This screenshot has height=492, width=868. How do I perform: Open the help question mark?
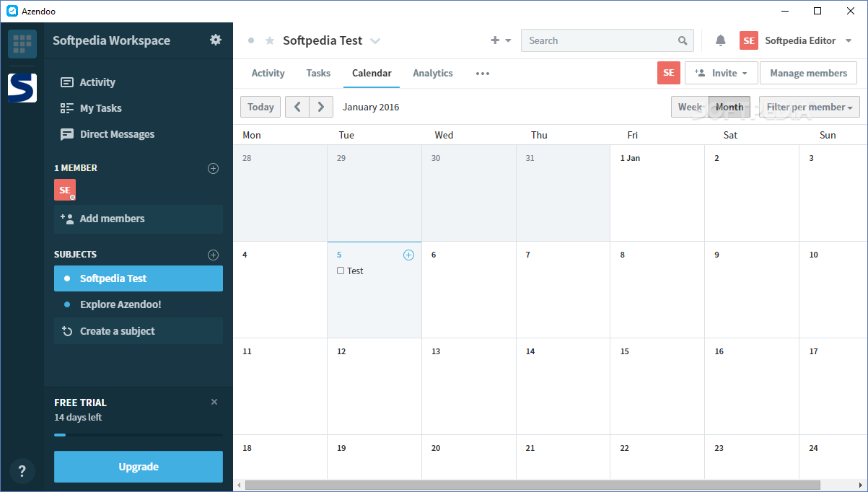[x=22, y=472]
